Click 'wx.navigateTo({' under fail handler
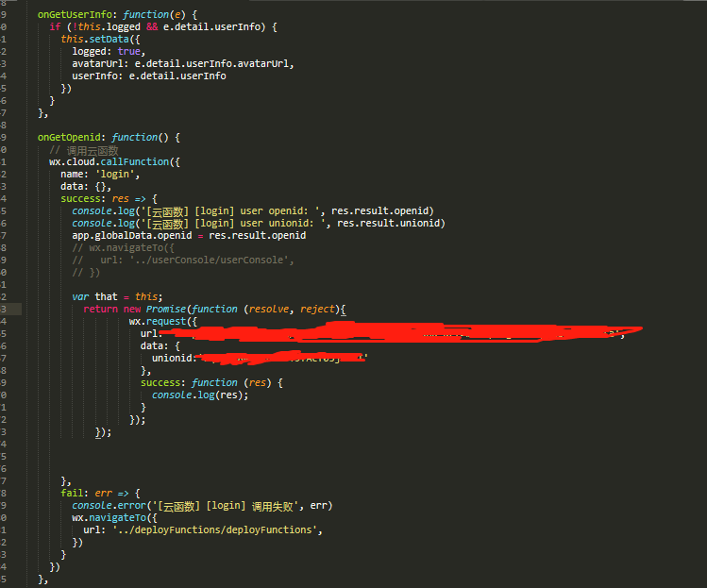 [x=114, y=517]
